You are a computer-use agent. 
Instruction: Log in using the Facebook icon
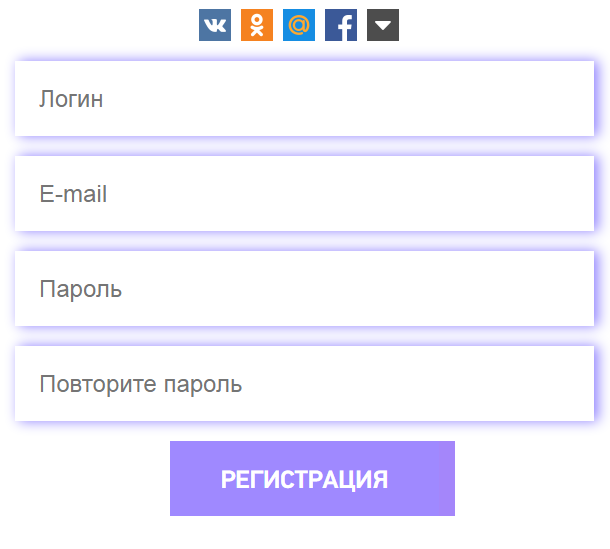(341, 25)
